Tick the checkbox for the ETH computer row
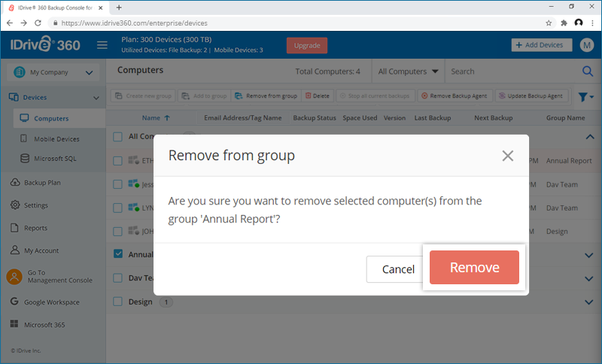Viewport: 602px width, 364px height. pyautogui.click(x=118, y=160)
